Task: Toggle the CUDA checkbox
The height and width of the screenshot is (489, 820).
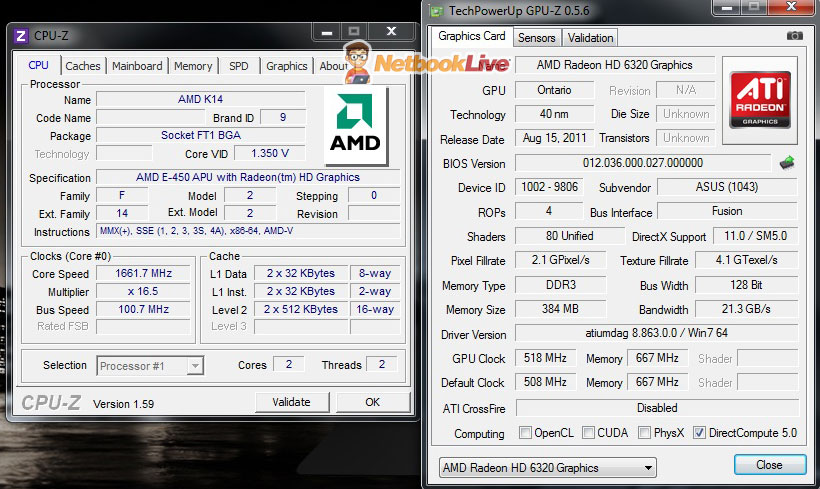Action: pyautogui.click(x=588, y=433)
